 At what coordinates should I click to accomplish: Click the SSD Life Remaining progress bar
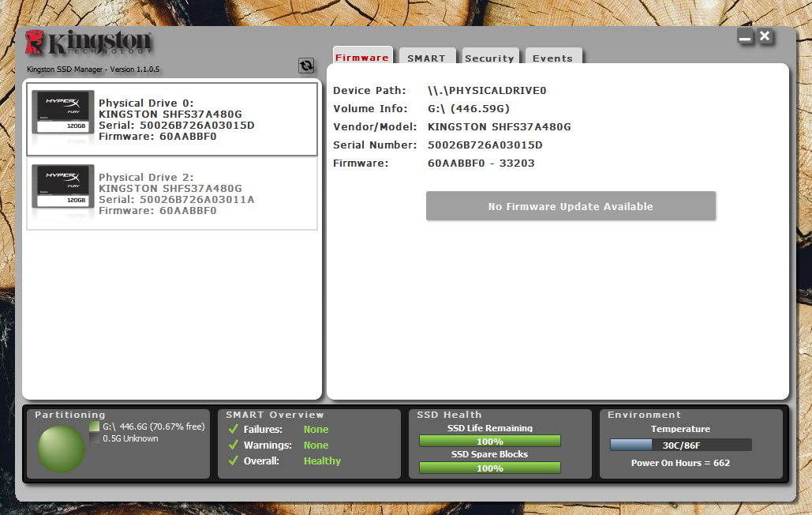point(490,441)
